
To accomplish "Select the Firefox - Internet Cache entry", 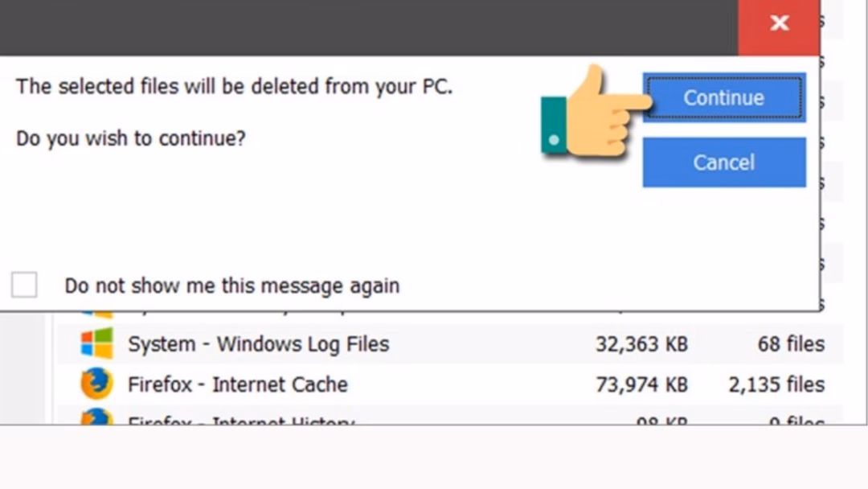I will [237, 384].
